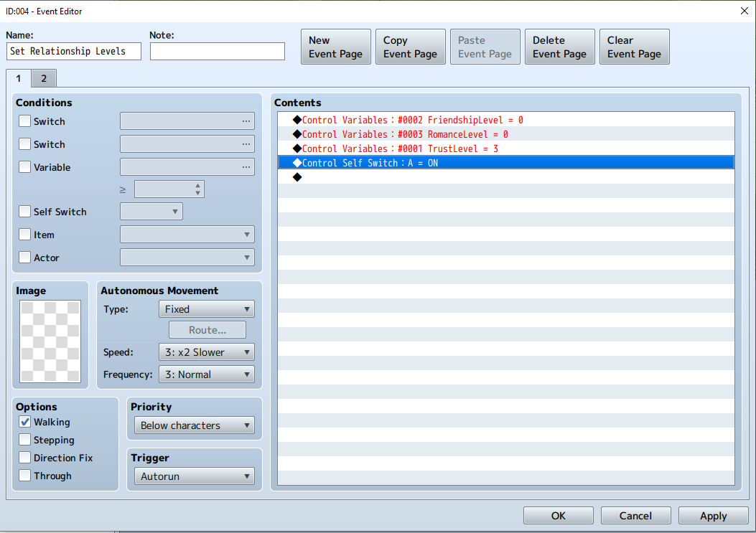Screen dimensions: 756x533
Task: Open the Trigger dropdown showing Autorun
Action: [x=195, y=476]
